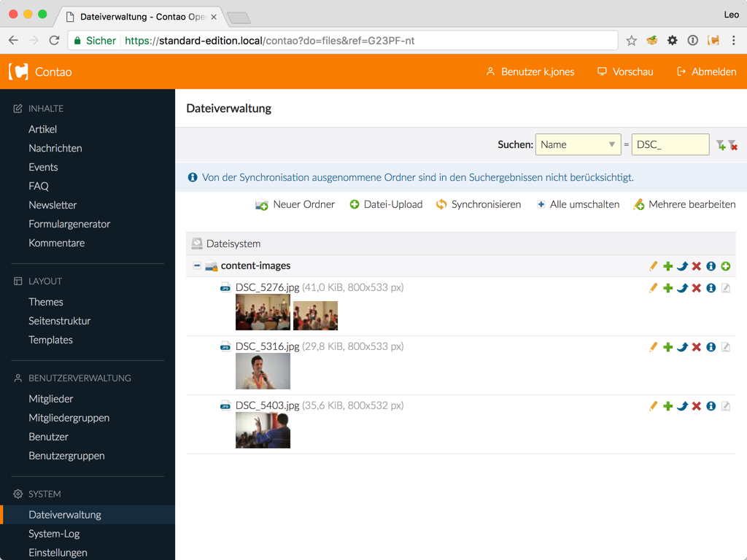Open Chrome three-dot menu
Viewport: 747px width, 560px height.
734,41
